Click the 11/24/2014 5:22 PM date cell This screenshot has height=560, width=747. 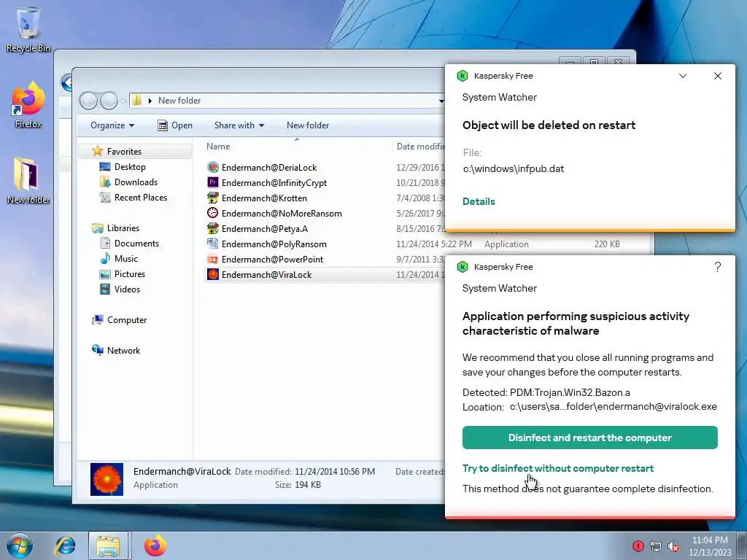click(434, 244)
